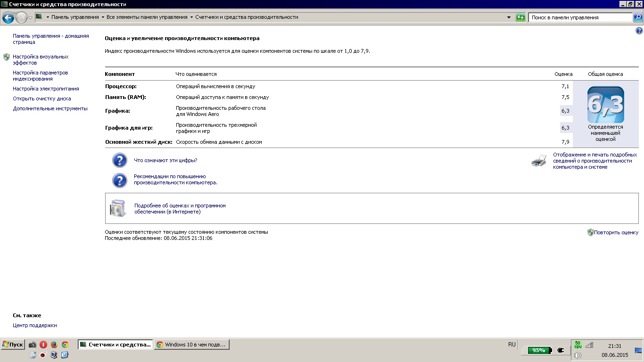Open Настройка электропитания link

46,89
